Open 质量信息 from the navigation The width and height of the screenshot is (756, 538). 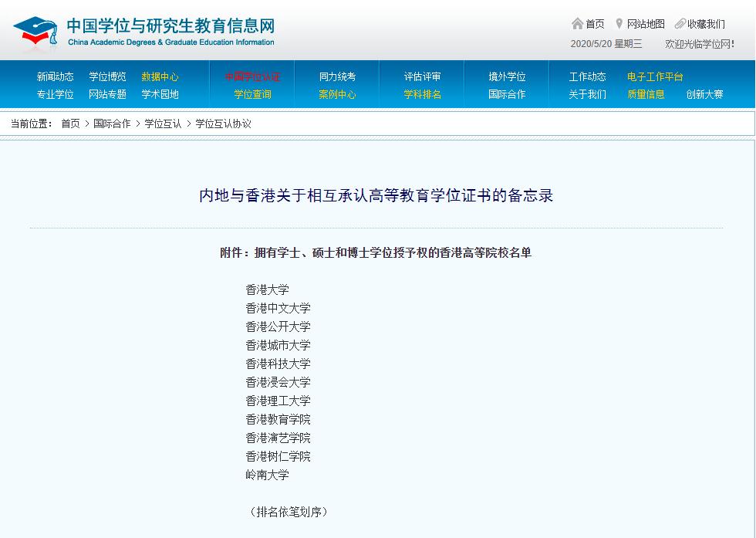646,93
